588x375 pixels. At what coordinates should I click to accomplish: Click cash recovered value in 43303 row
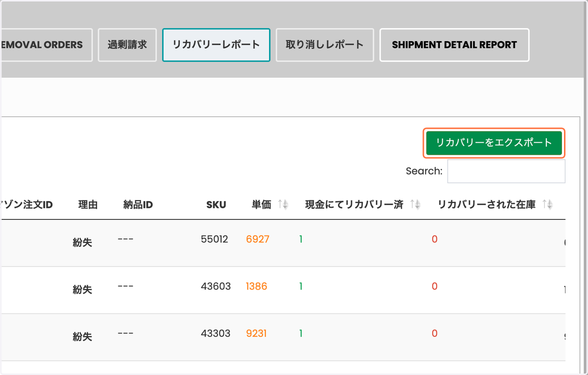(x=301, y=333)
